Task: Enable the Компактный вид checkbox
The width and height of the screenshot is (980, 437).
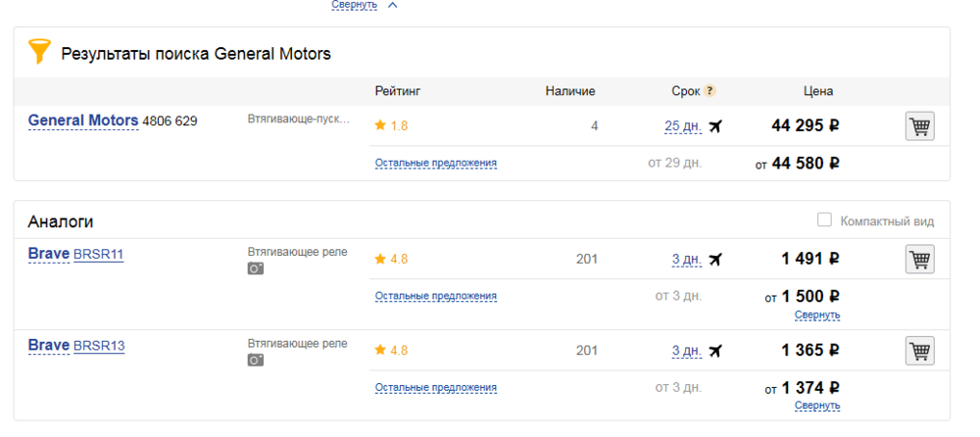Action: tap(825, 220)
